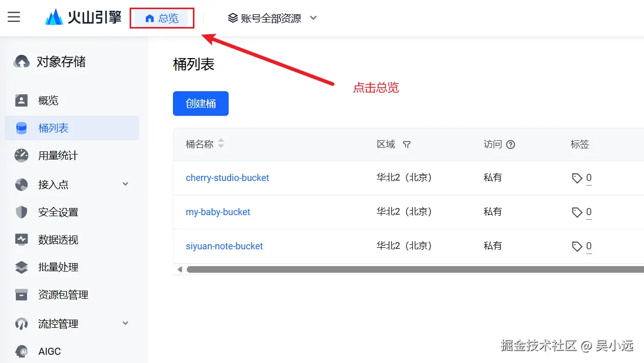Image resolution: width=644 pixels, height=363 pixels.
Task: Expand the 流控管理 sidebar section
Action: (x=125, y=323)
